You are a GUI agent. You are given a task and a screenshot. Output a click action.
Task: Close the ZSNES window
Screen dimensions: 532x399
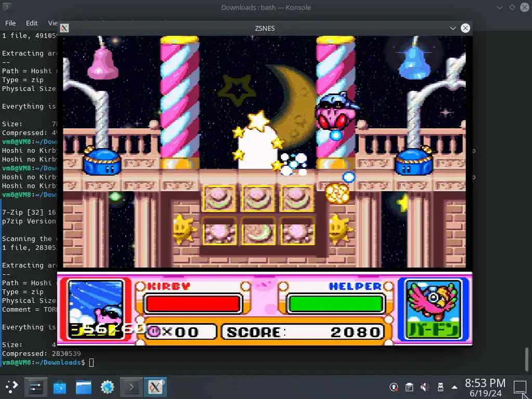465,28
